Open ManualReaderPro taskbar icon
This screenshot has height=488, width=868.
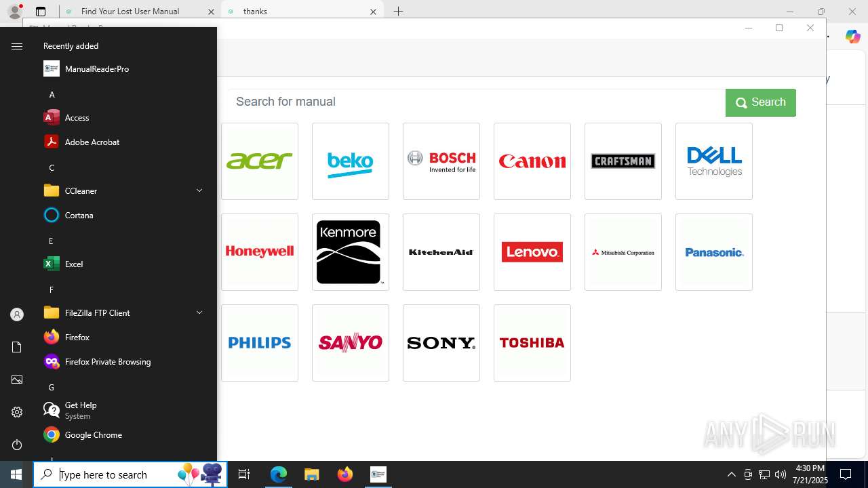pyautogui.click(x=378, y=474)
